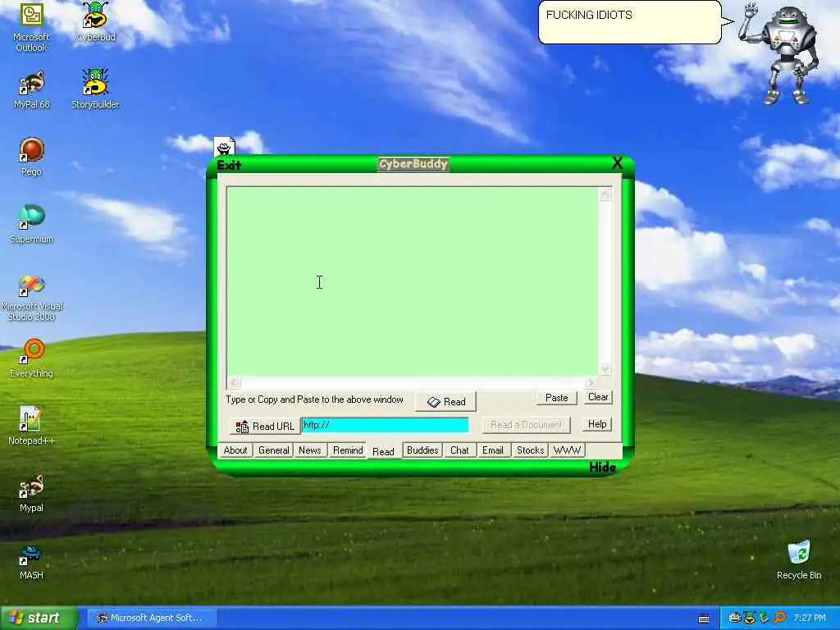Select the Recycle Bin icon

pyautogui.click(x=799, y=560)
